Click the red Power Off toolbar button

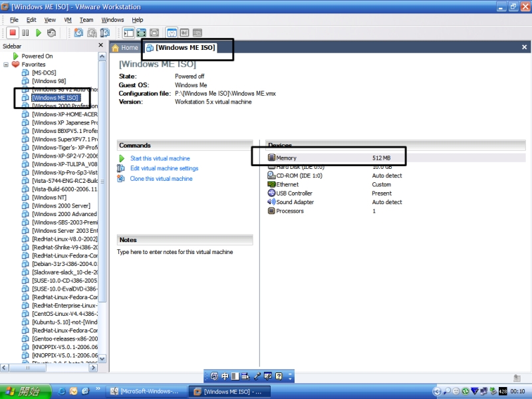pyautogui.click(x=13, y=33)
